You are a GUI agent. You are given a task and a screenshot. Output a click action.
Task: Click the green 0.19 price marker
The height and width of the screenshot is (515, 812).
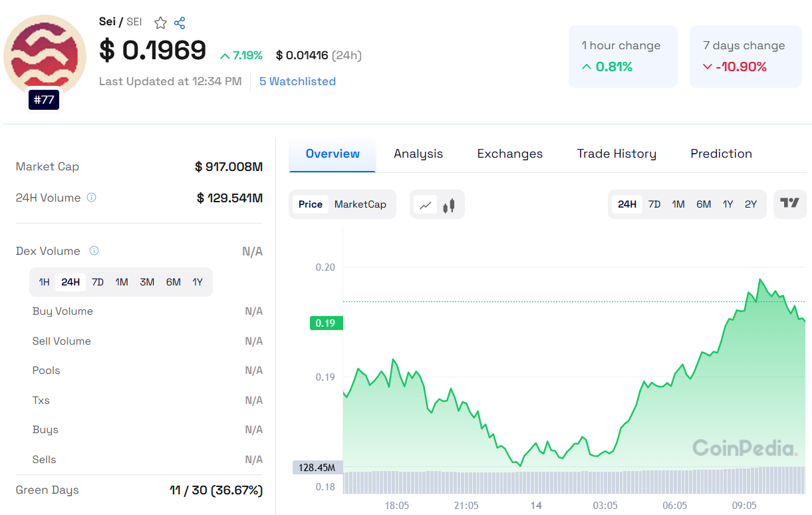coord(326,323)
